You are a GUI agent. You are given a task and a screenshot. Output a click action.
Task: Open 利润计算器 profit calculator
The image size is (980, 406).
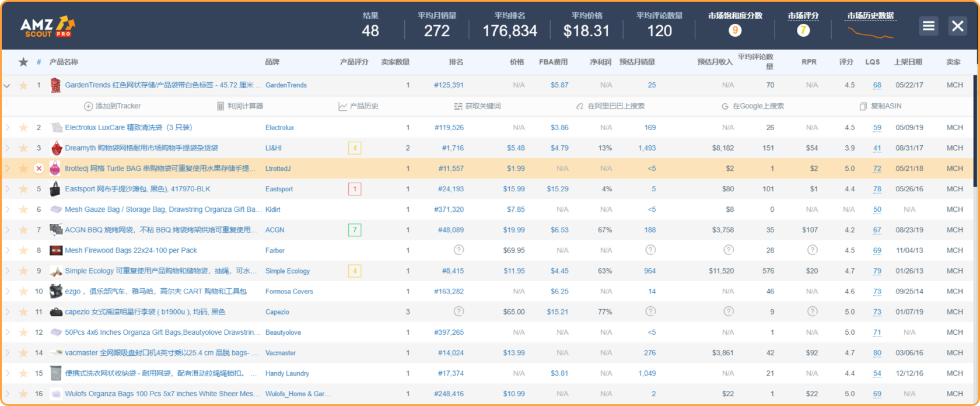240,106
